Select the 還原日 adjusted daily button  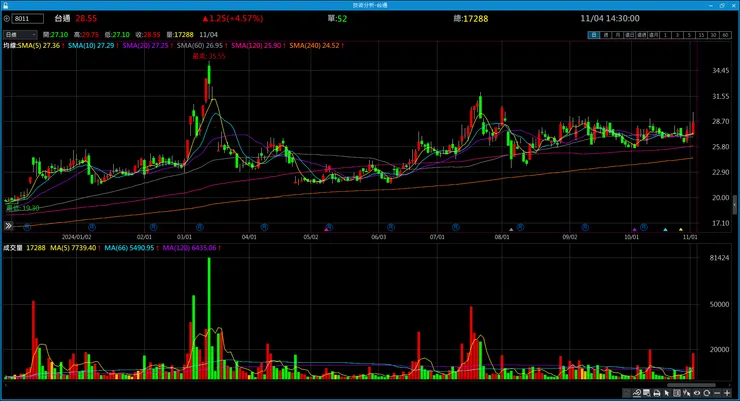click(x=630, y=35)
